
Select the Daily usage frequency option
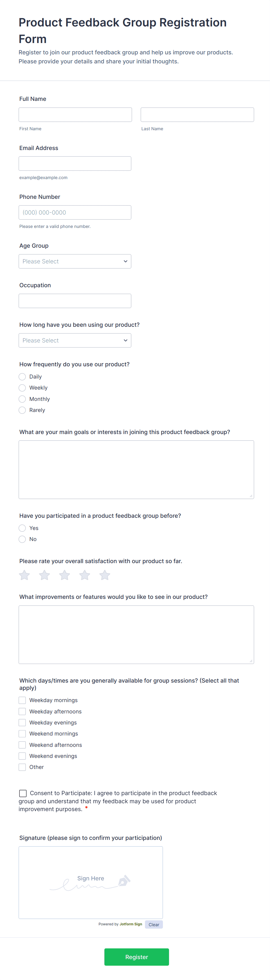point(22,376)
